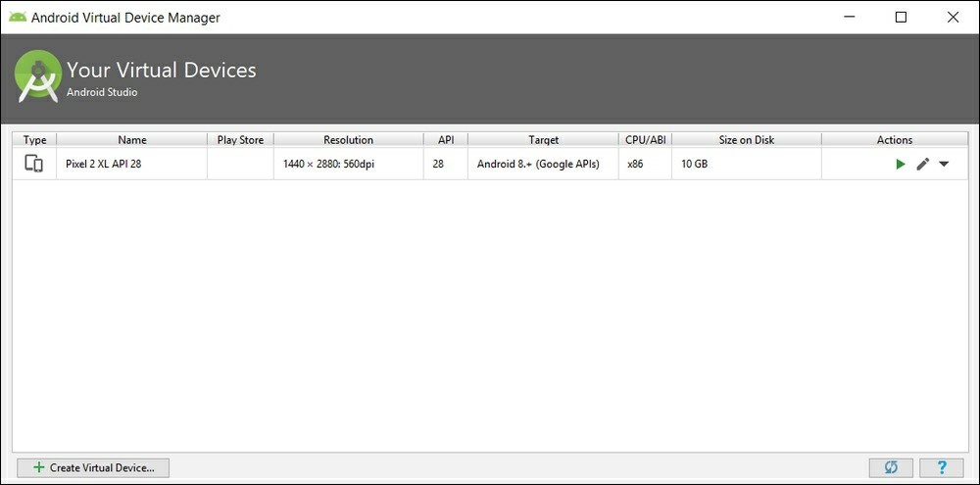
Task: Sort by the Size on Disk column header
Action: click(x=746, y=140)
